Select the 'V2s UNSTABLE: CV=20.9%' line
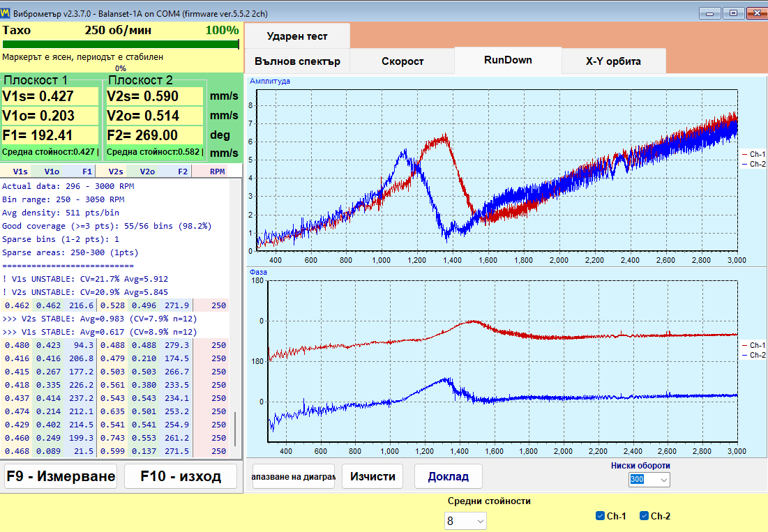Viewport: 768px width, 532px height. [x=85, y=292]
